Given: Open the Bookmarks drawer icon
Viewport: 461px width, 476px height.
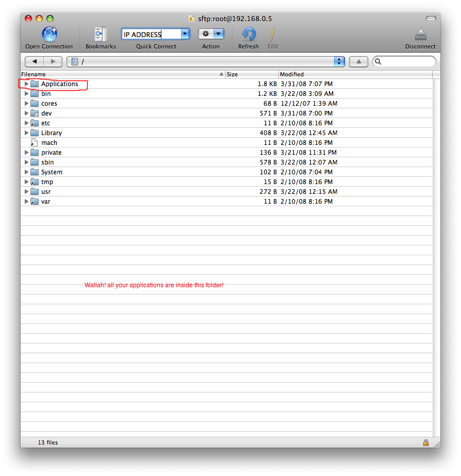Looking at the screenshot, I should tap(101, 34).
